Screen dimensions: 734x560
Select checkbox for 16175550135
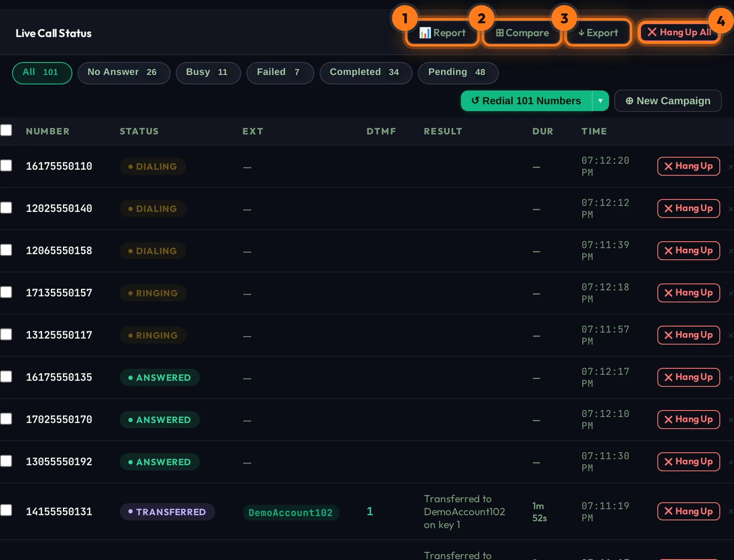pyautogui.click(x=6, y=377)
